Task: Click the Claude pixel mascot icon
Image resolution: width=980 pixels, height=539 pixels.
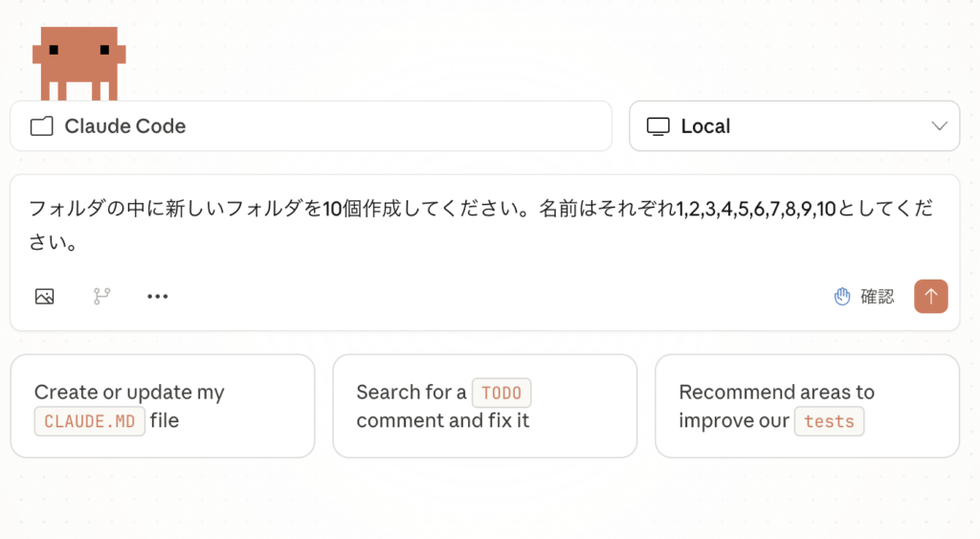Action: [x=78, y=63]
